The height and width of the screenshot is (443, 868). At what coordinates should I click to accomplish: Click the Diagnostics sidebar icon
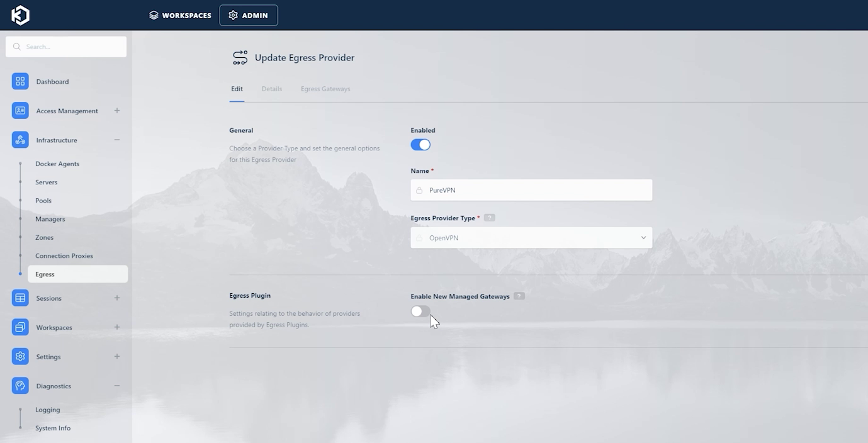tap(20, 386)
